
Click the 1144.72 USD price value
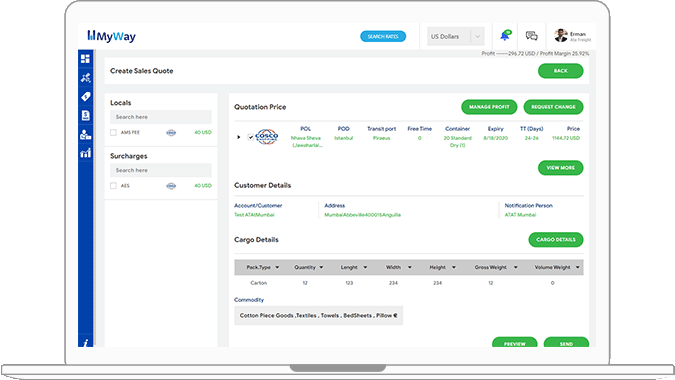(566, 138)
